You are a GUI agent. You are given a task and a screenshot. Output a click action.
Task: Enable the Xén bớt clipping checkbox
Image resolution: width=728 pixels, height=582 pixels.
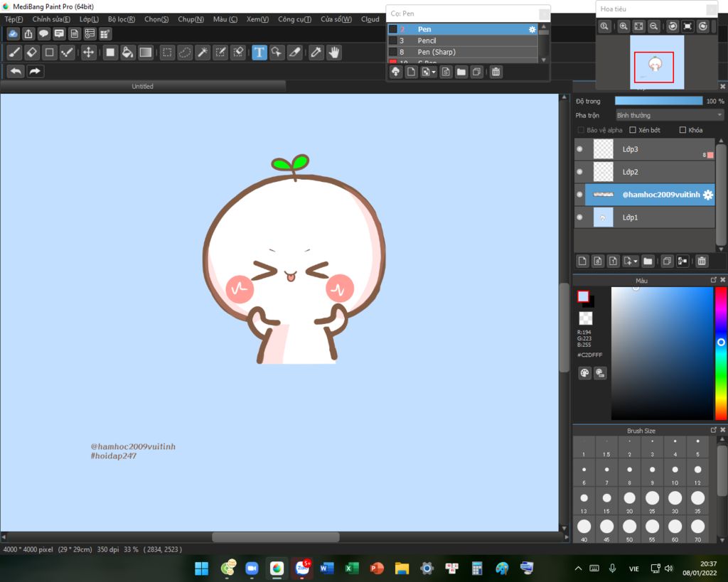[633, 130]
